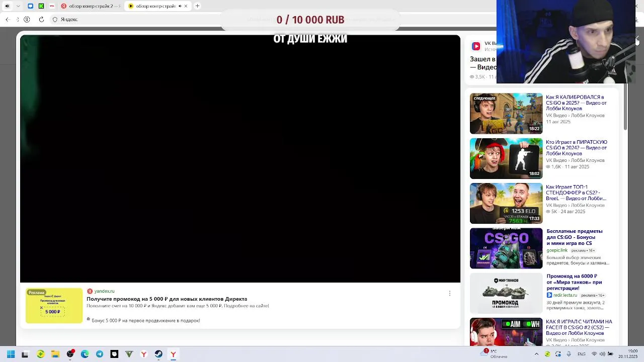Viewport: 644px width, 362px height.
Task: Click the CS GO ad banner image
Action: coord(506,248)
